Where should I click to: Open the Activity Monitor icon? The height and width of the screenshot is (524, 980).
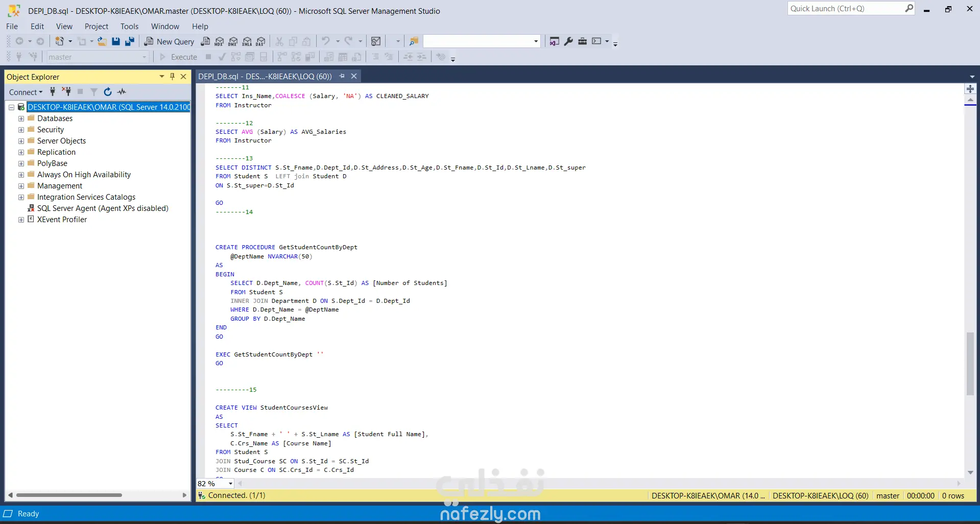click(x=376, y=41)
